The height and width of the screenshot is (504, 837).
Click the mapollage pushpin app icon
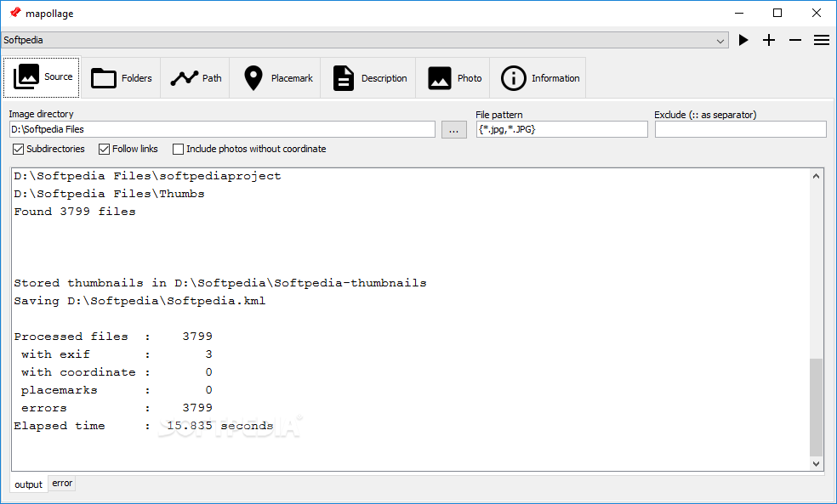(x=15, y=13)
